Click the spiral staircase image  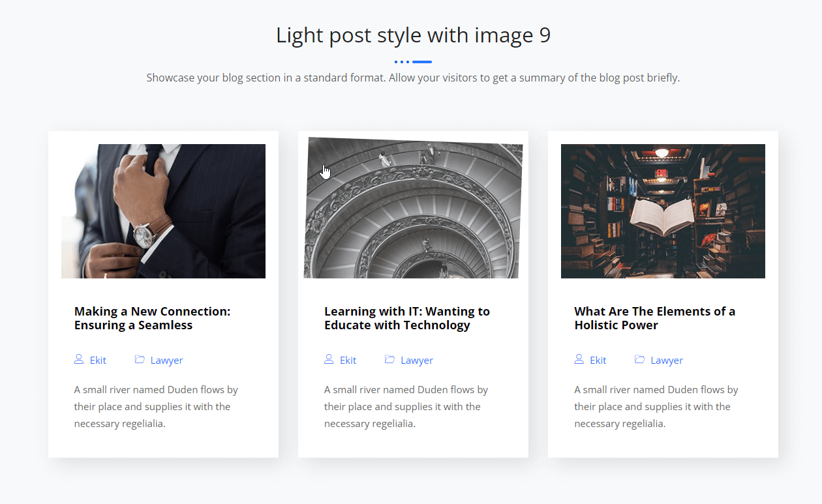pyautogui.click(x=413, y=209)
